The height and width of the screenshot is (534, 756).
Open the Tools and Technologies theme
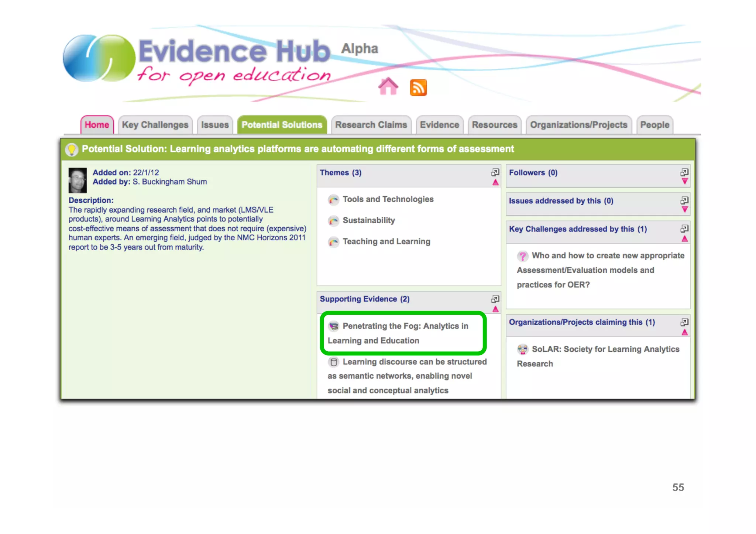pos(388,199)
